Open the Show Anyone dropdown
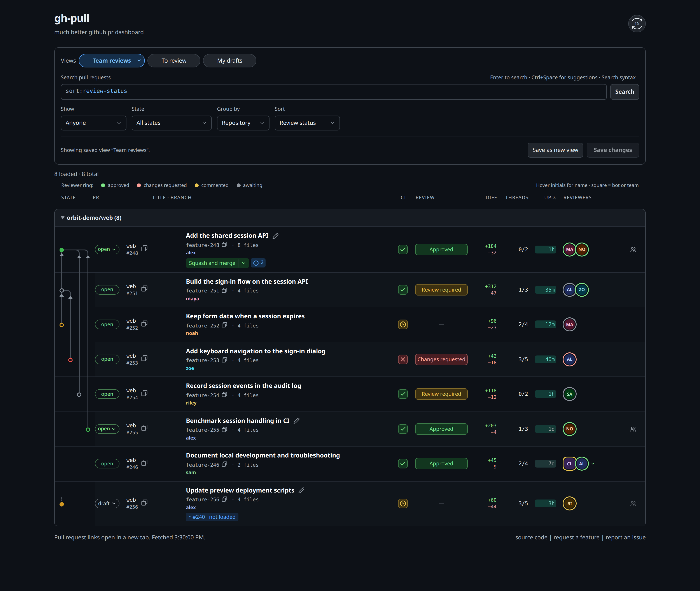The width and height of the screenshot is (700, 591). (x=93, y=123)
